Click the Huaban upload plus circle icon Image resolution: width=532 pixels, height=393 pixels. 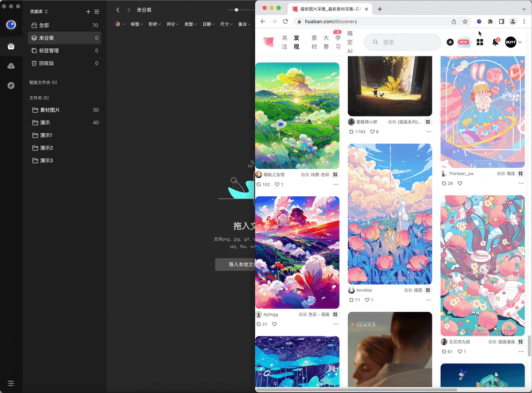(450, 42)
